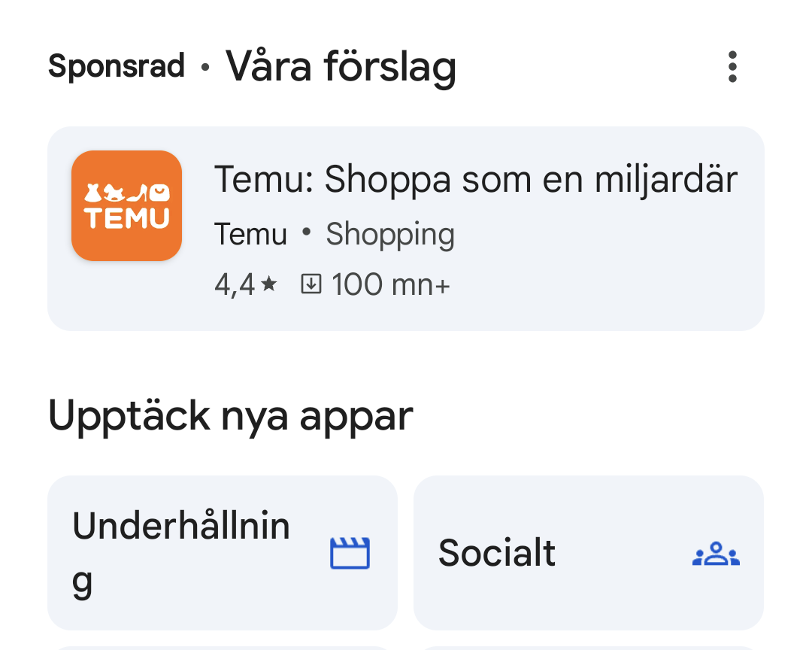Image resolution: width=812 pixels, height=650 pixels.
Task: Tap the 4,4 rating value
Action: coord(235,284)
